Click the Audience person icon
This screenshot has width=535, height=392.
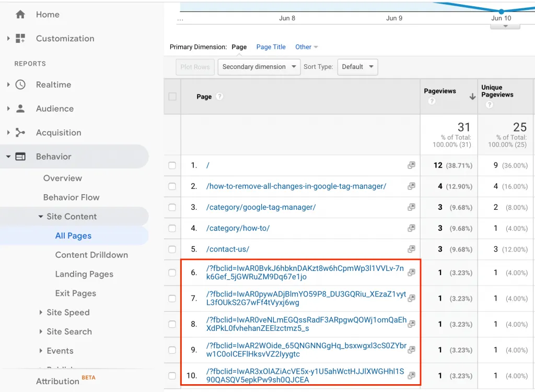(20, 109)
